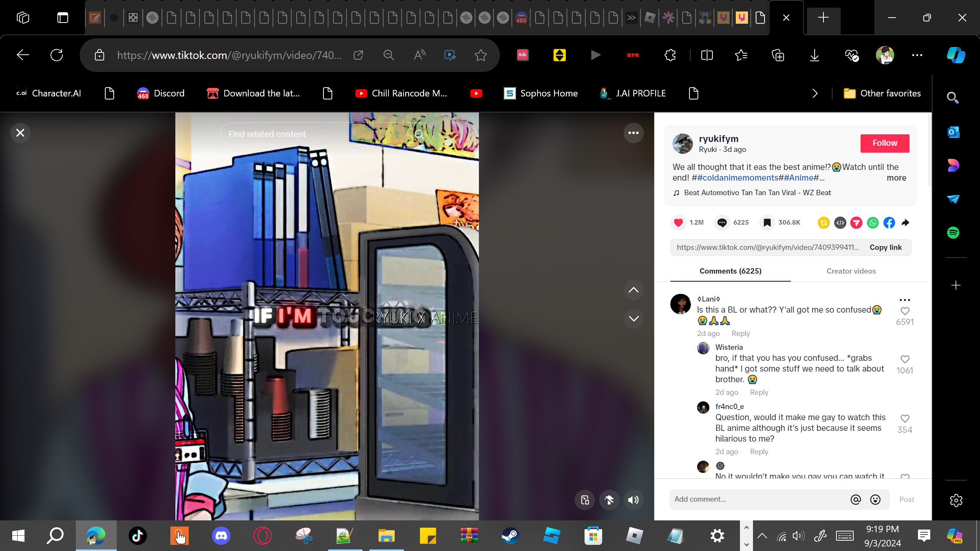This screenshot has width=980, height=551.
Task: Follow the ryukifym account
Action: (x=885, y=143)
